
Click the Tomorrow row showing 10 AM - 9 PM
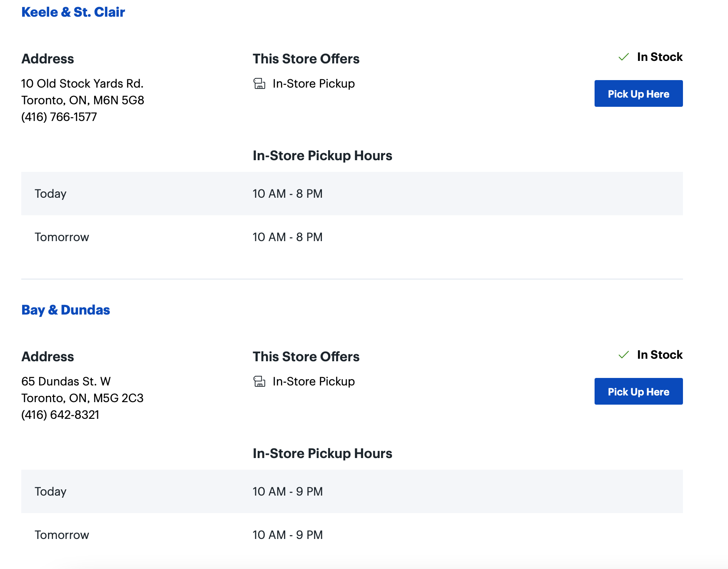352,535
